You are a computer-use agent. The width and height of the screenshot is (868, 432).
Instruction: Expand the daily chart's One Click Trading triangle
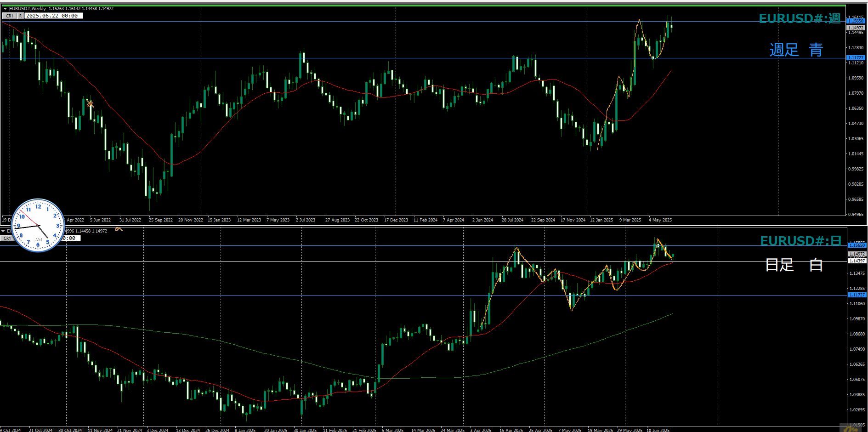coord(3,231)
